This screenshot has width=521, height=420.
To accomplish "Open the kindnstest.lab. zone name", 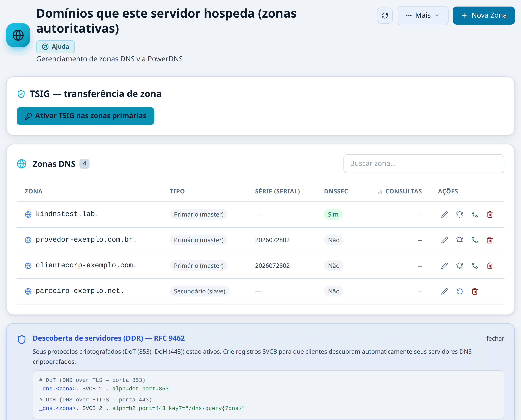I will coord(67,214).
